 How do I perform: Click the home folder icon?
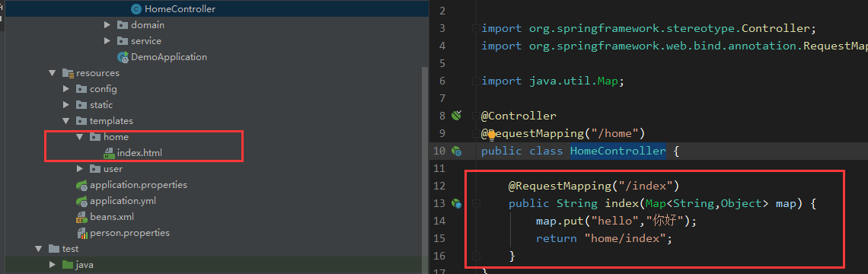[x=95, y=137]
